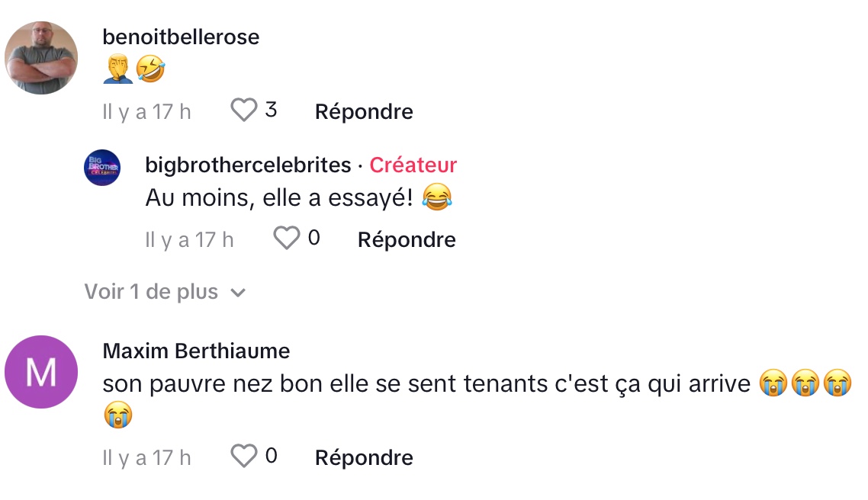Reply to the bigbrothercelebrites creator comment
The width and height of the screenshot is (868, 500).
pos(407,239)
